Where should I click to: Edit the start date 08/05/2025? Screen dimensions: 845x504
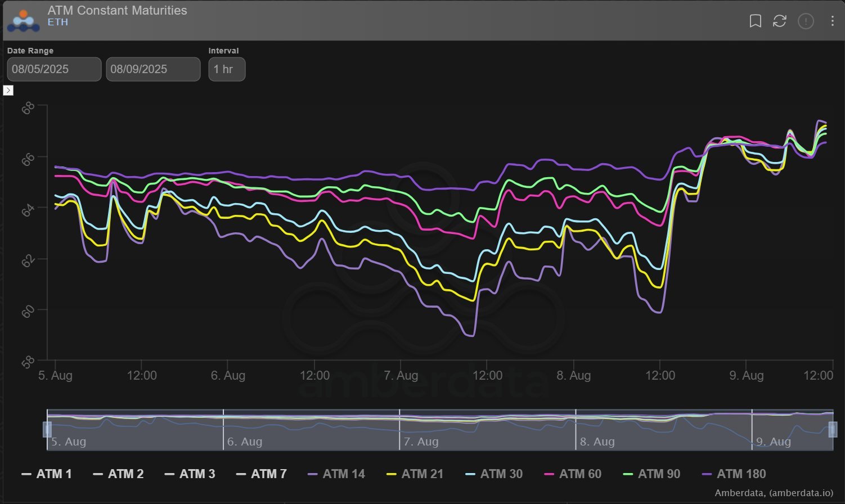tap(54, 69)
